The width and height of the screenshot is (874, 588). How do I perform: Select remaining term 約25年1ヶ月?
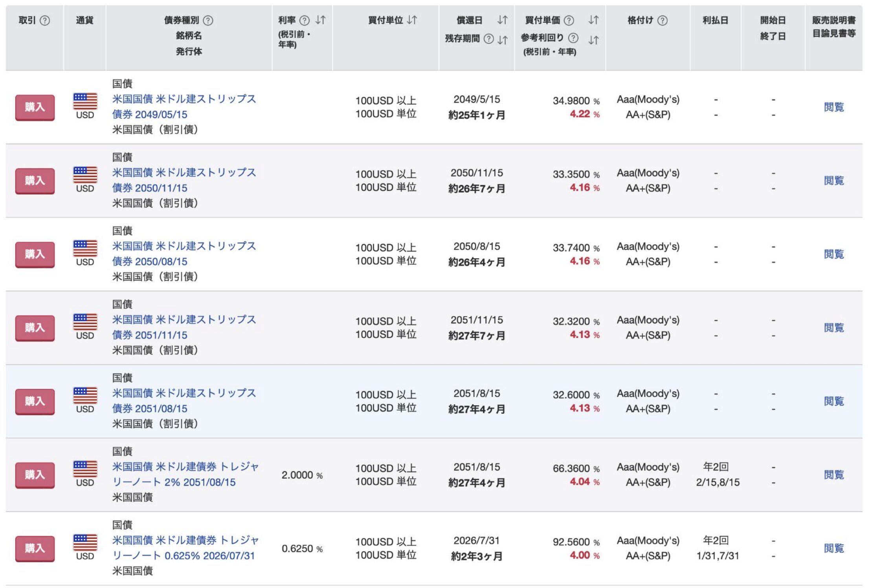tap(477, 115)
